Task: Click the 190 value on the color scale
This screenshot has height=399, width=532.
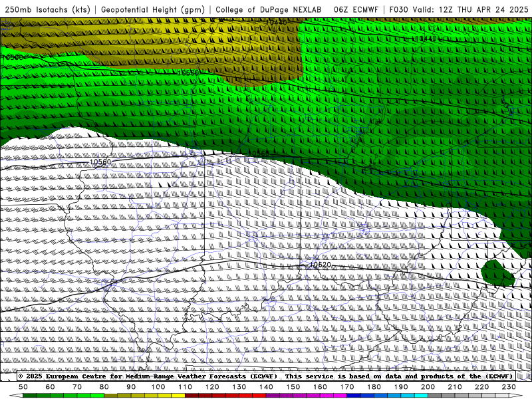Action: tap(401, 387)
